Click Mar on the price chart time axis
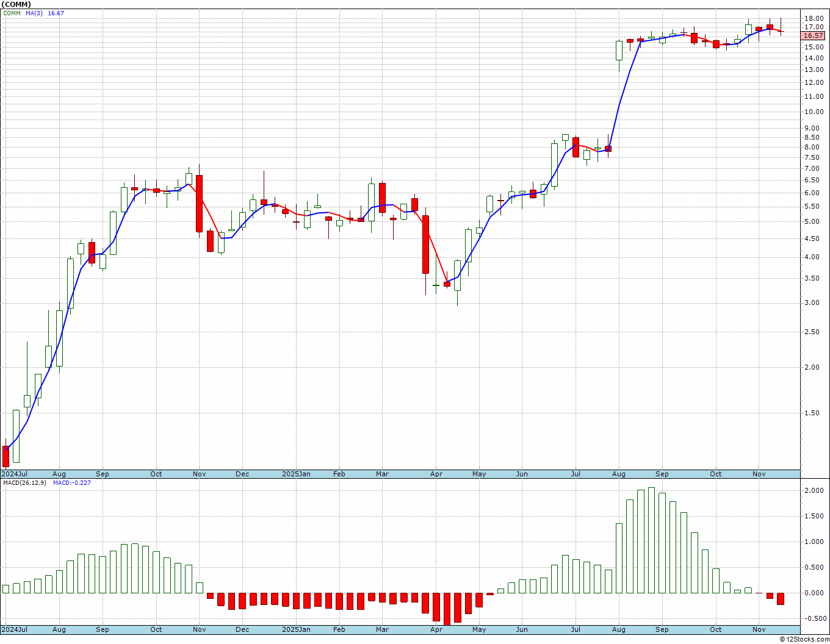The height and width of the screenshot is (644, 830). (383, 474)
